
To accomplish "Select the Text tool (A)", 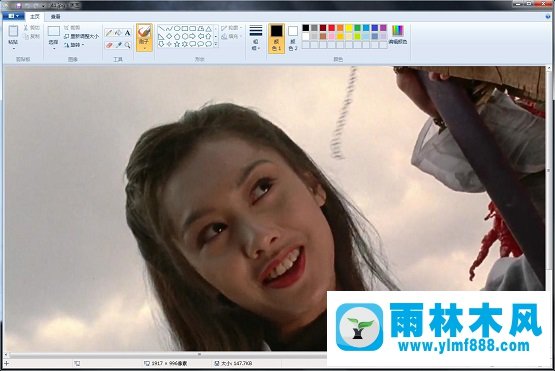I will click(x=127, y=33).
